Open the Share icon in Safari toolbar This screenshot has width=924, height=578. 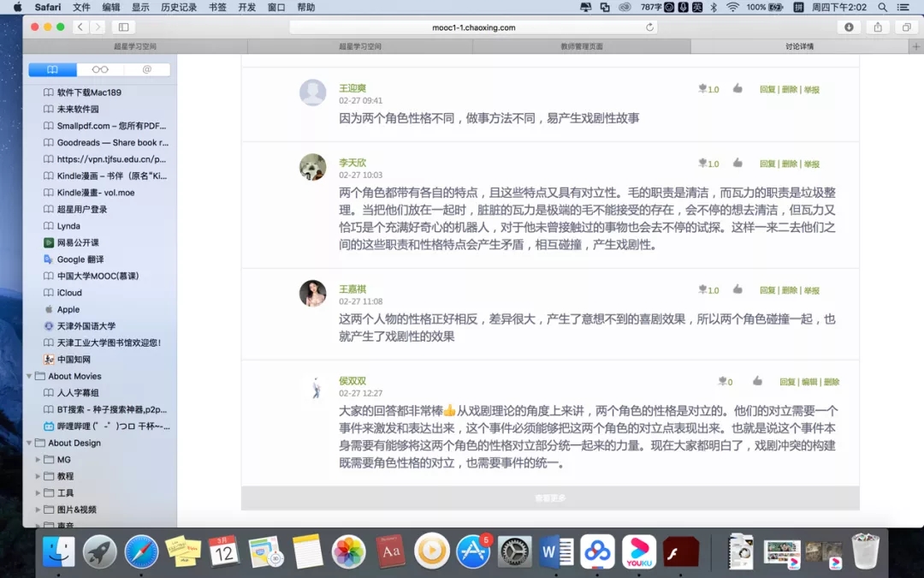(x=878, y=27)
